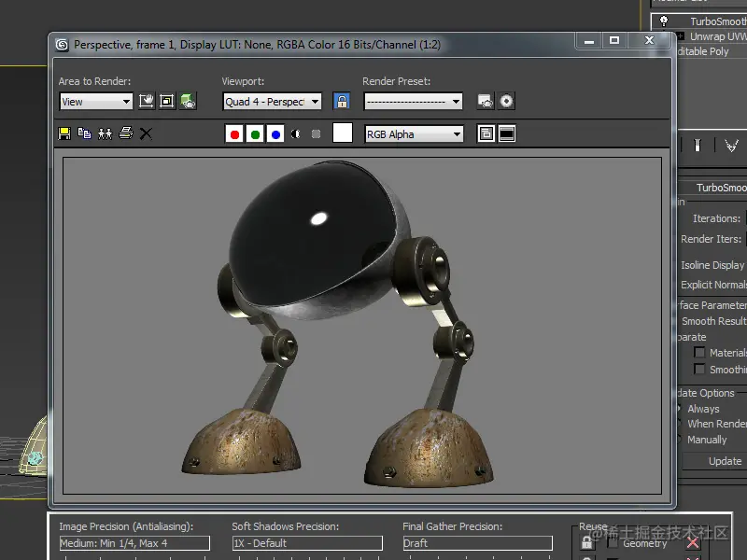
Task: Toggle the blue channel button
Action: pyautogui.click(x=275, y=134)
